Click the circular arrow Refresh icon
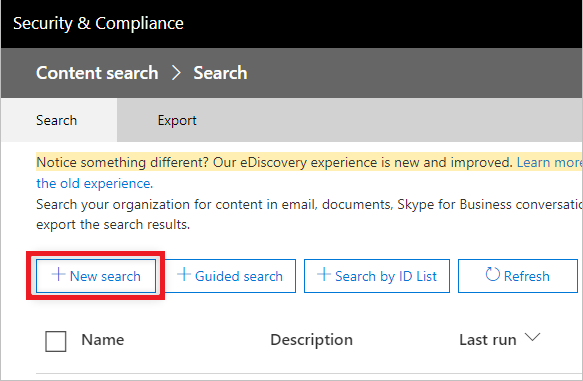583x381 pixels. point(493,274)
